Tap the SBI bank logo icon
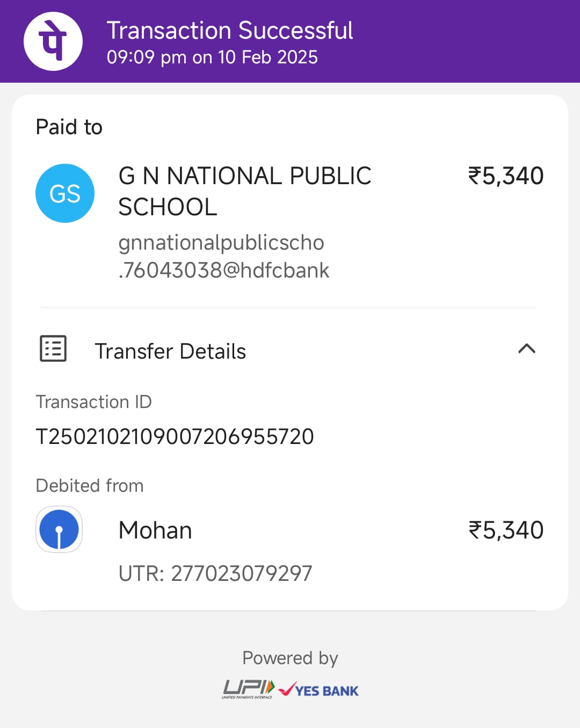The width and height of the screenshot is (580, 728). point(59,530)
